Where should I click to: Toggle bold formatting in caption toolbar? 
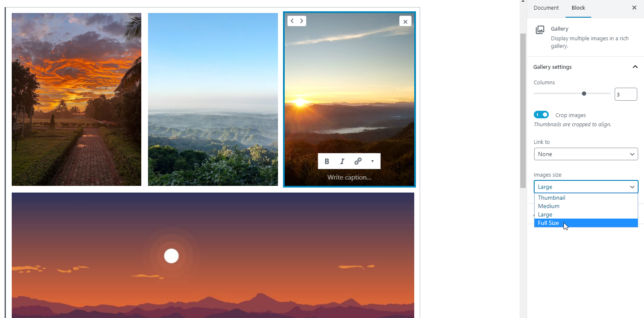pos(327,161)
